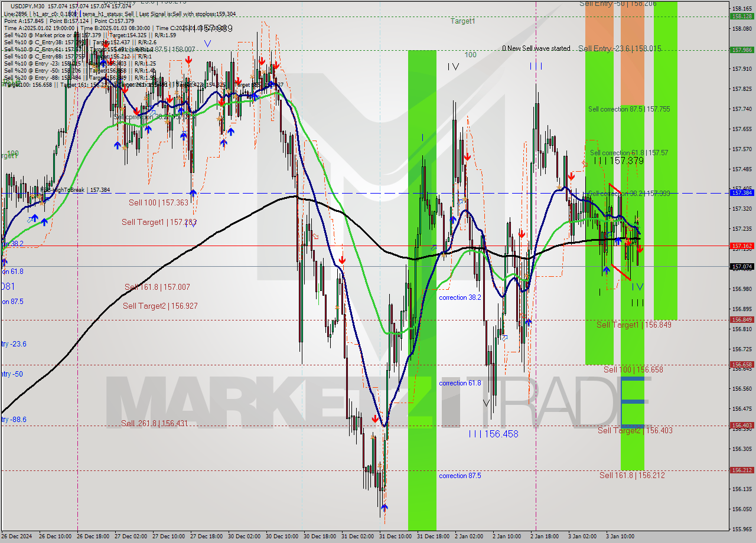756x543 pixels.
Task: Select the 'Sell 261.8 | 156.431' label
Action: (x=155, y=423)
